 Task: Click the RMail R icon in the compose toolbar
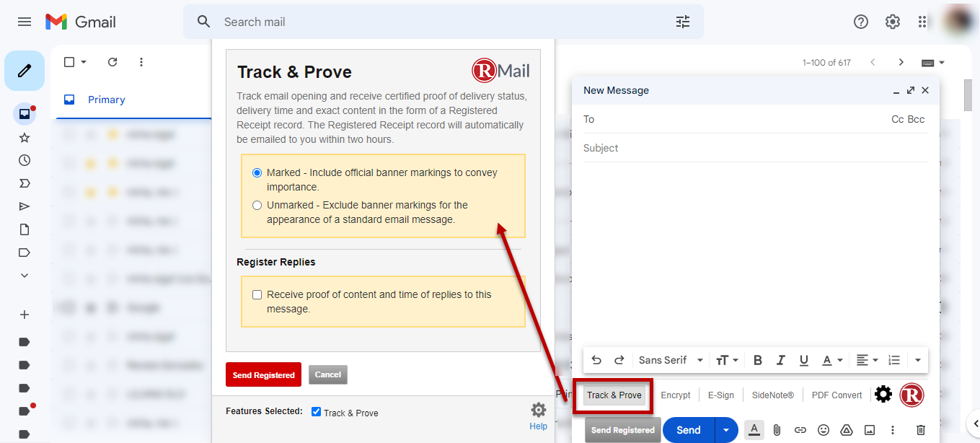(x=913, y=395)
